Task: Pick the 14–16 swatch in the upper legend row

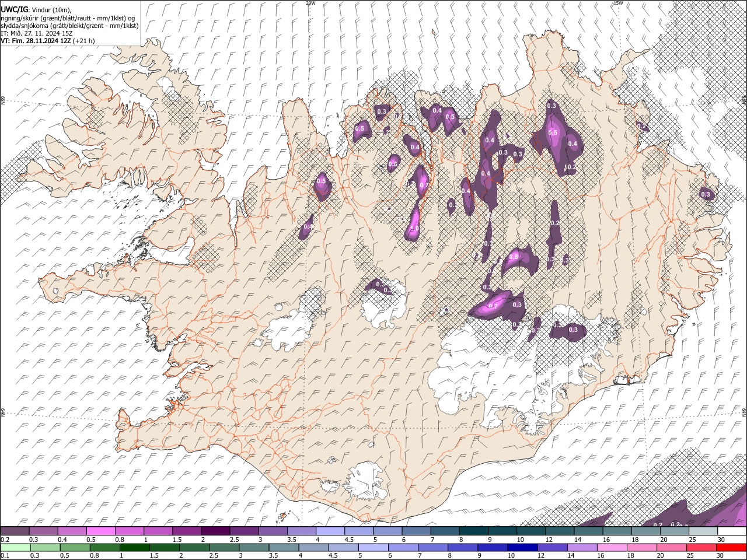Action: pos(588,531)
